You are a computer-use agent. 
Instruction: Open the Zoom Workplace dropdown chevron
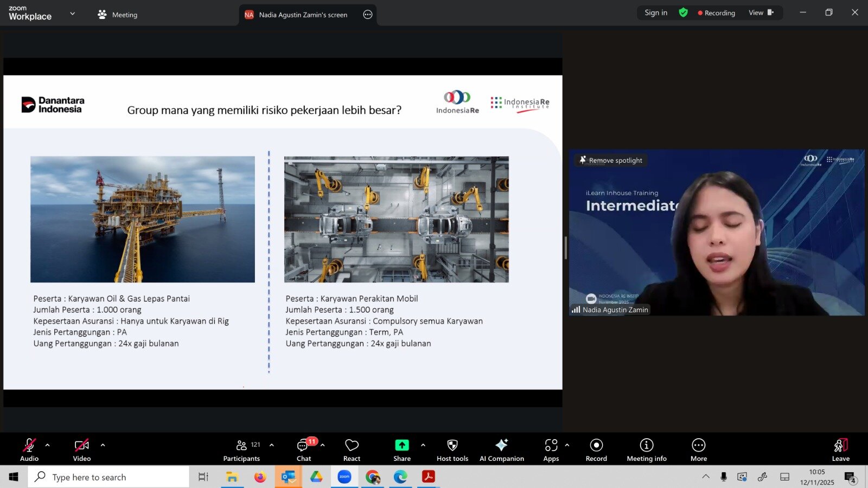[x=73, y=14]
